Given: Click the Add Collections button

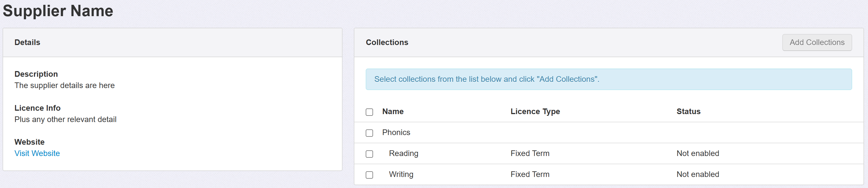Looking at the screenshot, I should (x=817, y=42).
